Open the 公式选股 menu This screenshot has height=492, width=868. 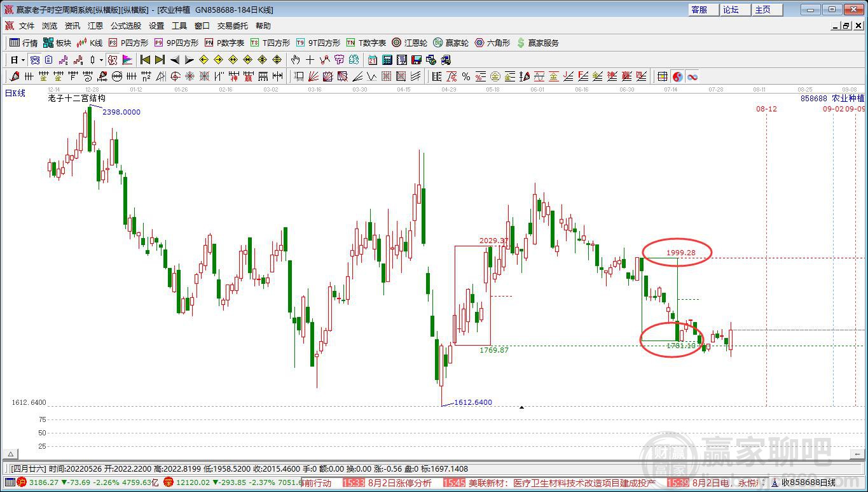[126, 26]
